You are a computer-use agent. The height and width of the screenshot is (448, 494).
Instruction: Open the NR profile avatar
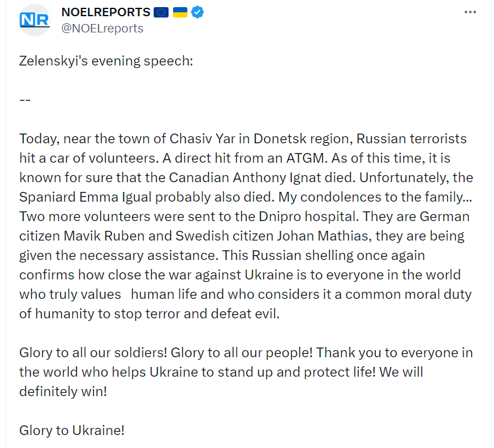[x=34, y=20]
